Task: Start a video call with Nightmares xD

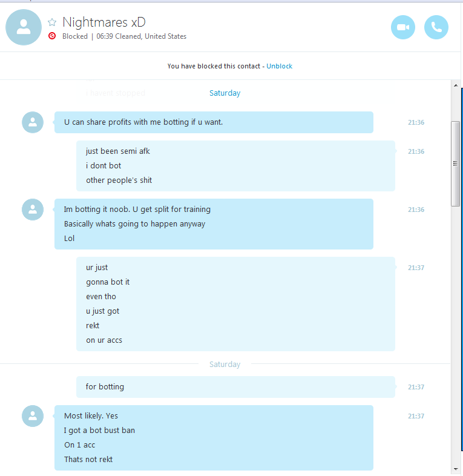Action: tap(402, 27)
